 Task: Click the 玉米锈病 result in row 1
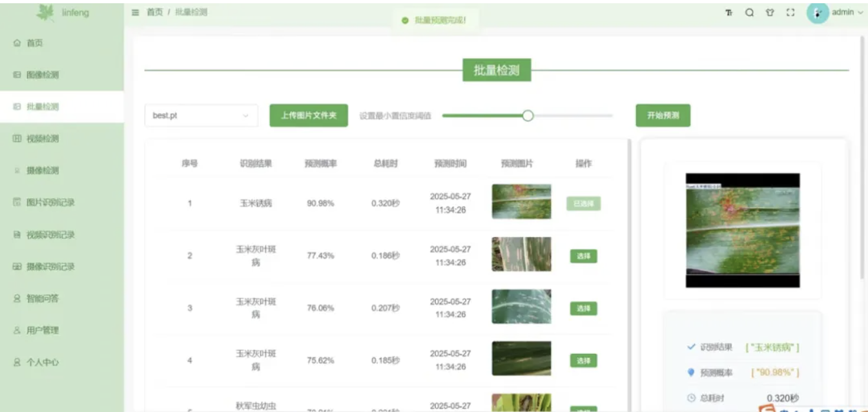pos(256,203)
